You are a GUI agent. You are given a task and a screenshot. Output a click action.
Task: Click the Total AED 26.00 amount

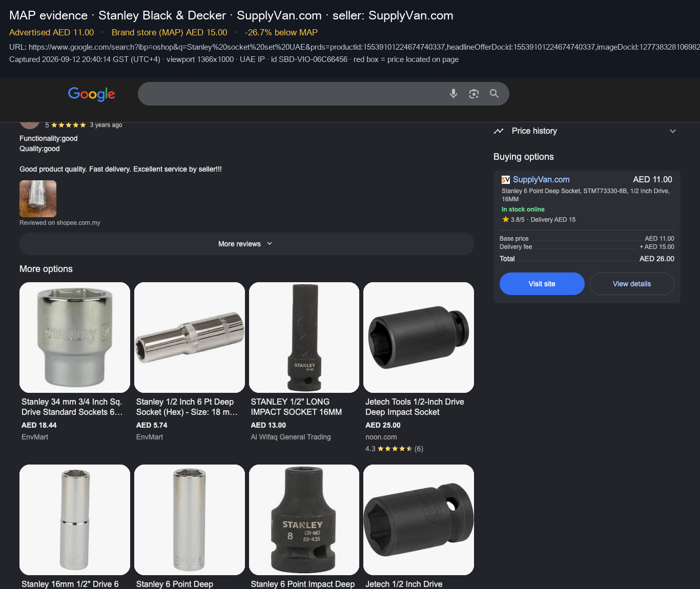(x=657, y=259)
